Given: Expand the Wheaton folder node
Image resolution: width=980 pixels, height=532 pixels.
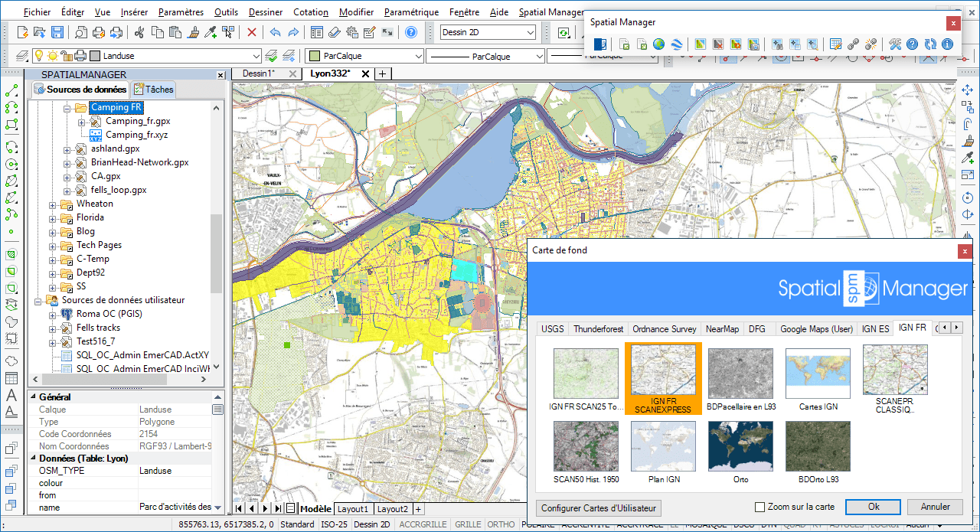Looking at the screenshot, I should pos(53,204).
